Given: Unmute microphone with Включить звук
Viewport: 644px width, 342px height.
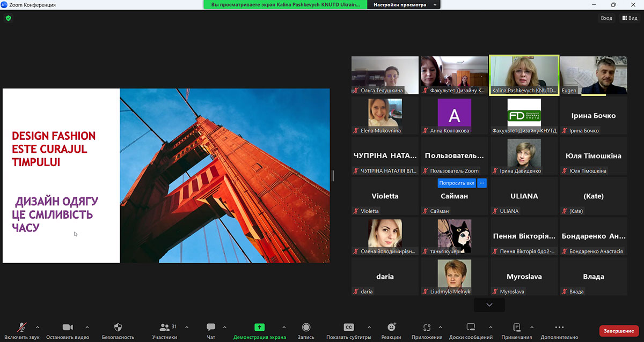Looking at the screenshot, I should pyautogui.click(x=22, y=328).
